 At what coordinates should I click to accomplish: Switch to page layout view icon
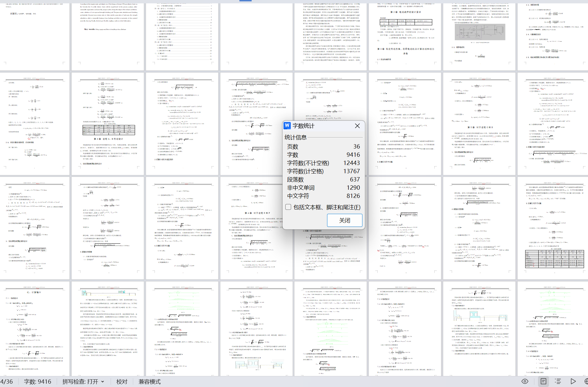tap(543, 381)
